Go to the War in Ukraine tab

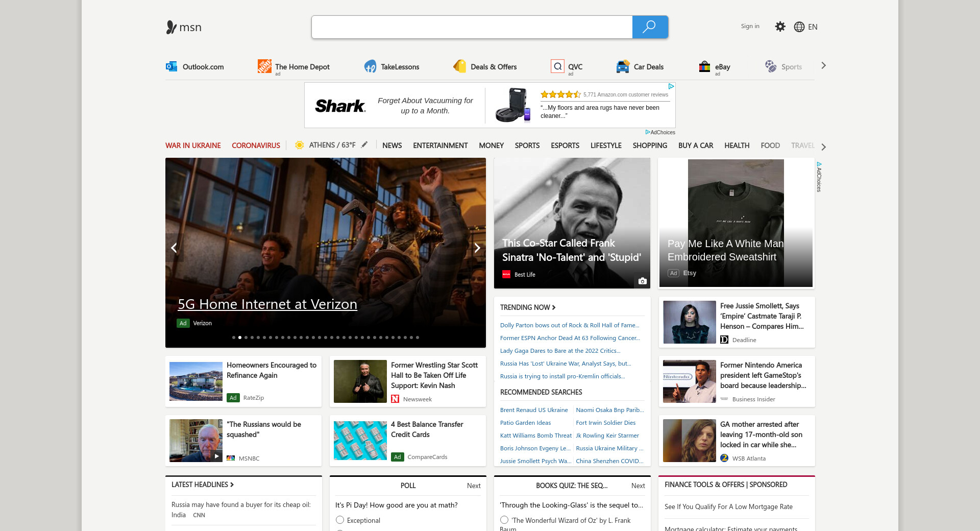[x=193, y=146]
